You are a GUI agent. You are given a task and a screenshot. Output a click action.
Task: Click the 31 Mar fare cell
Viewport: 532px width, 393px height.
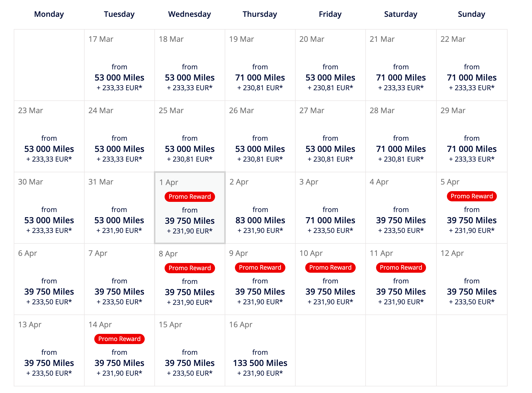pos(119,220)
